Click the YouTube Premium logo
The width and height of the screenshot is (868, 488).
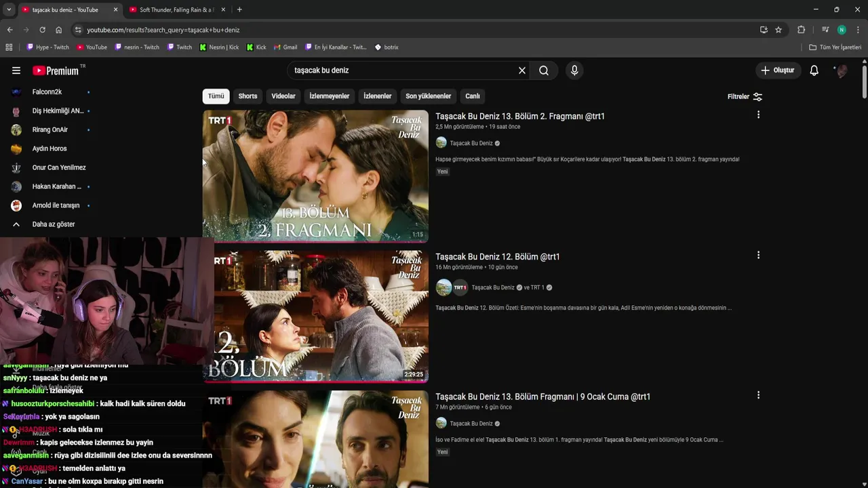56,70
